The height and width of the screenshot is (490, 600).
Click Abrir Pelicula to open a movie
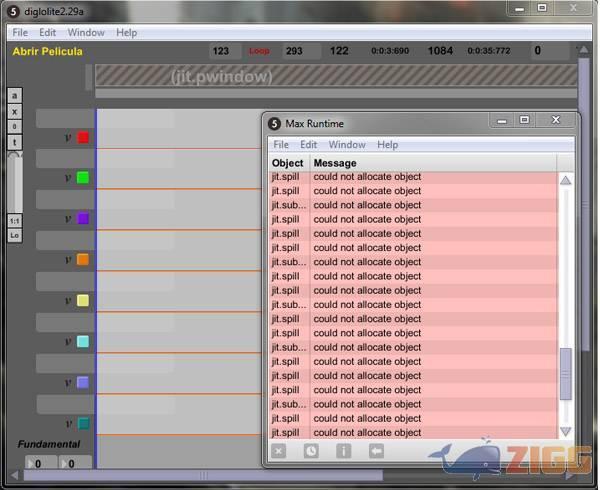47,51
